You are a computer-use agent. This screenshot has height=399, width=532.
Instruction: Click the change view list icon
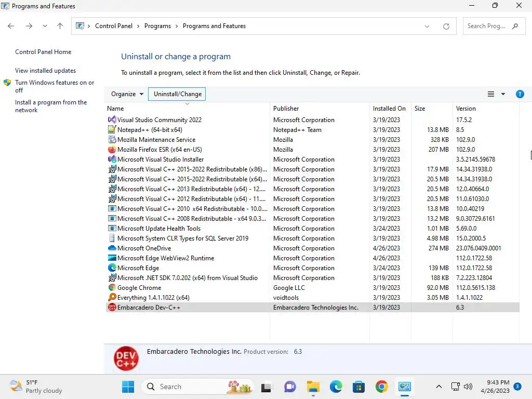(490, 94)
